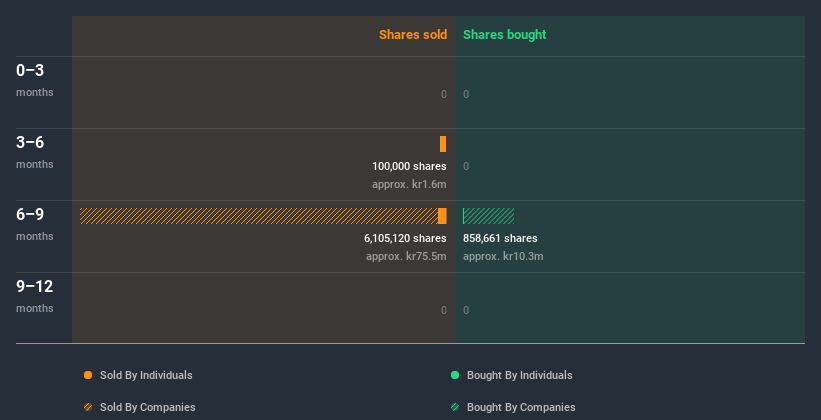Click the approx. kr75.5m value

coord(406,257)
